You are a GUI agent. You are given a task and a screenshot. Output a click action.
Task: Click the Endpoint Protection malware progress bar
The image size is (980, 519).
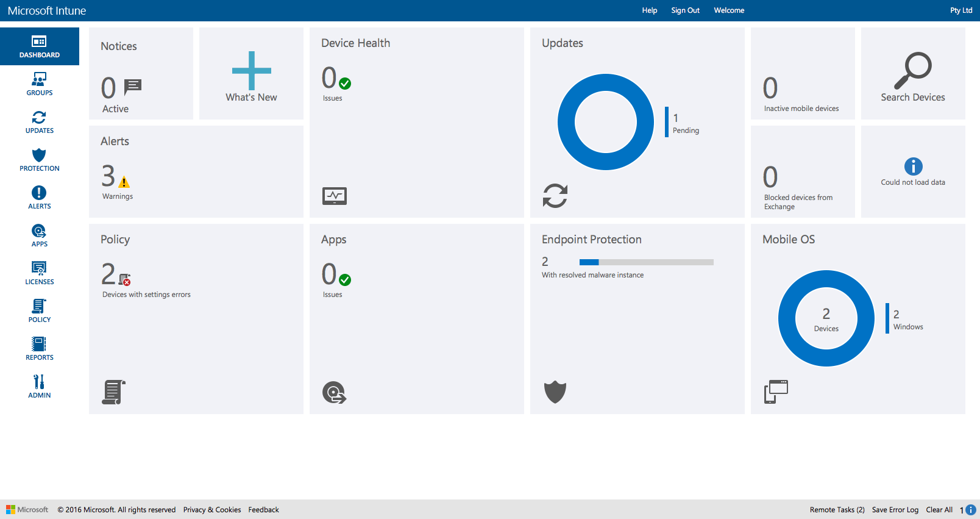click(x=647, y=262)
